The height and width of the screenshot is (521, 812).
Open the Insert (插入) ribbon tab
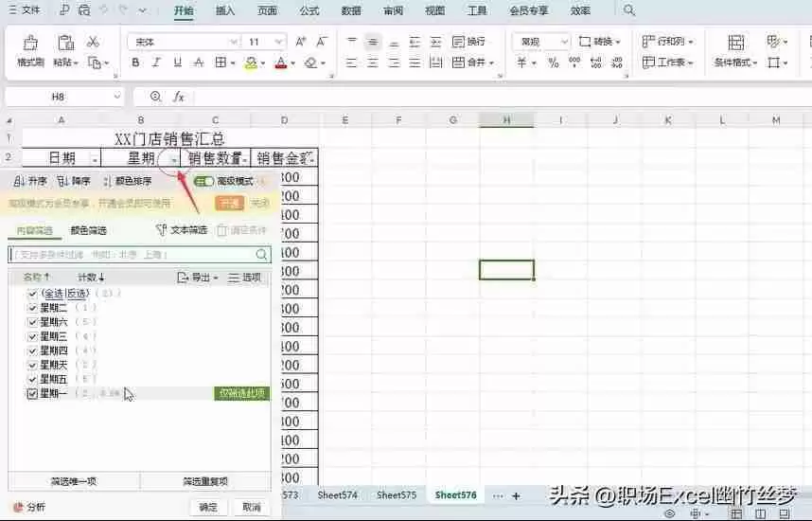(x=224, y=10)
